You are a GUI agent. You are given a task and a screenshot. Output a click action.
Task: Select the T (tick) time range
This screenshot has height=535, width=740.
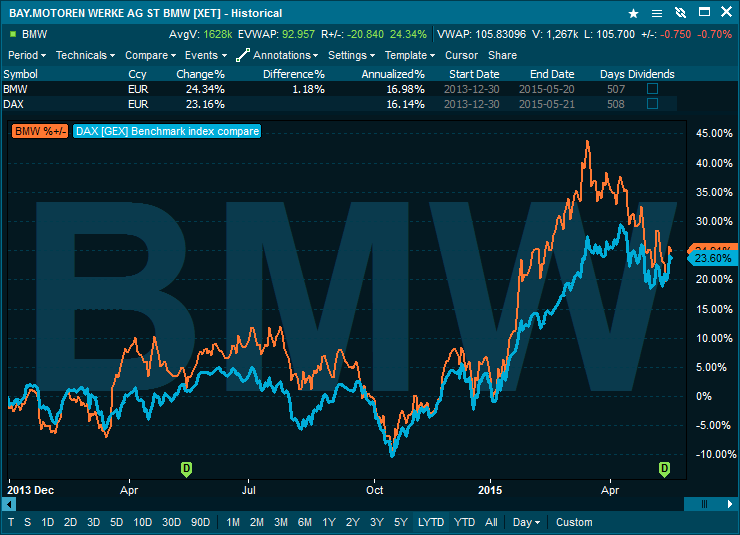(x=11, y=522)
